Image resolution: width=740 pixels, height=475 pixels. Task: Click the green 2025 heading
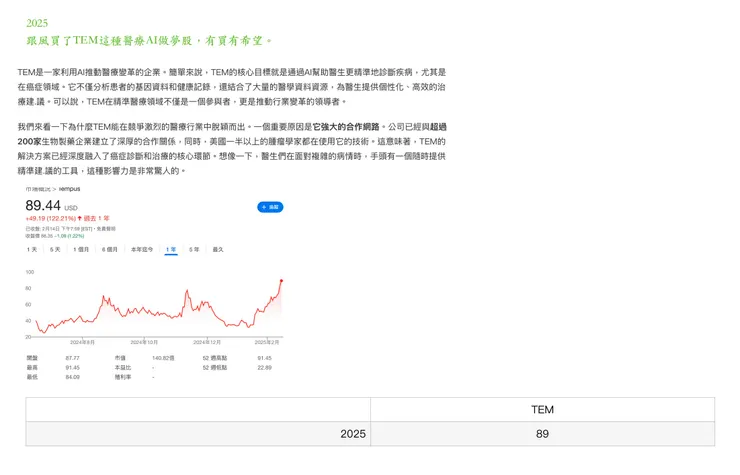point(37,23)
